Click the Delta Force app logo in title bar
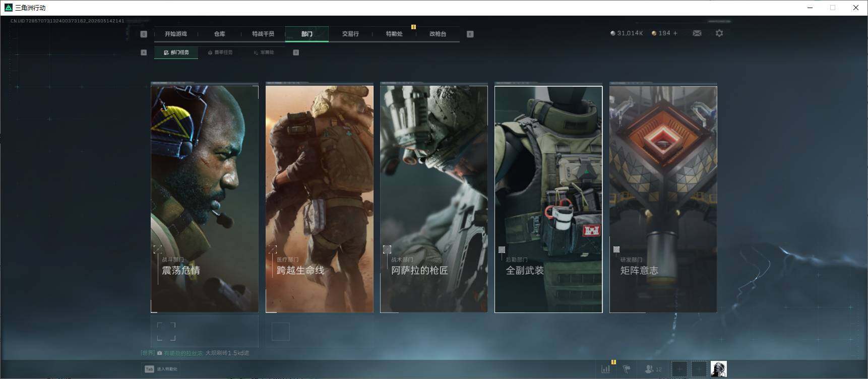This screenshot has width=868, height=379. point(8,8)
